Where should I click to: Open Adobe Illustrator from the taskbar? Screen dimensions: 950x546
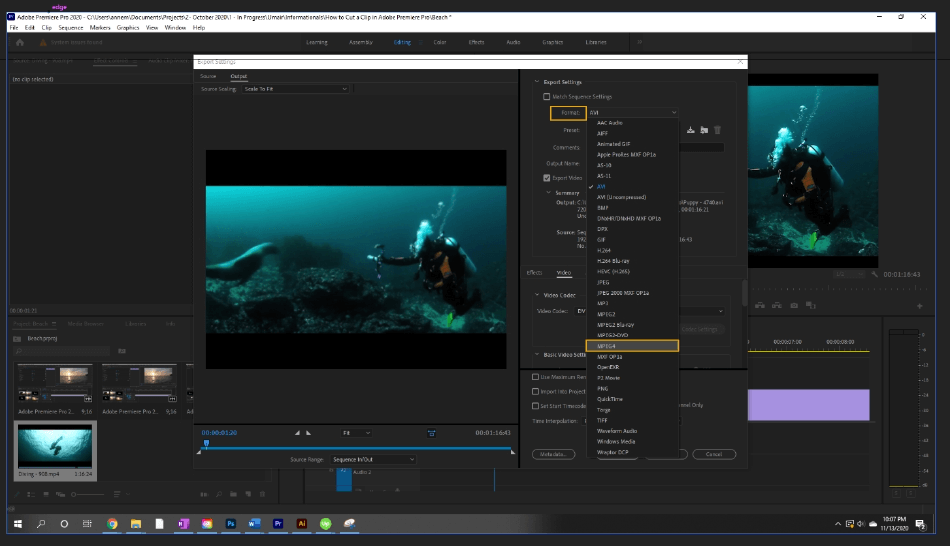302,524
